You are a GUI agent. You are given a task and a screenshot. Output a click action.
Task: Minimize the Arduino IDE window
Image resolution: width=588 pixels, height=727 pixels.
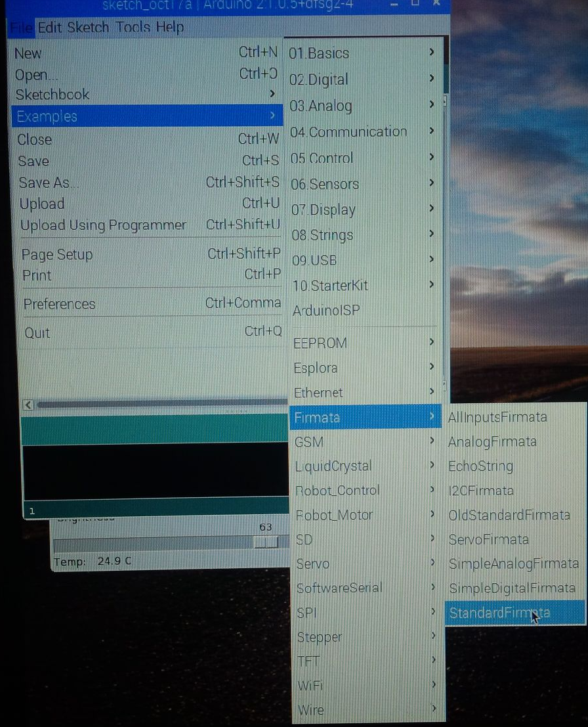pyautogui.click(x=395, y=5)
